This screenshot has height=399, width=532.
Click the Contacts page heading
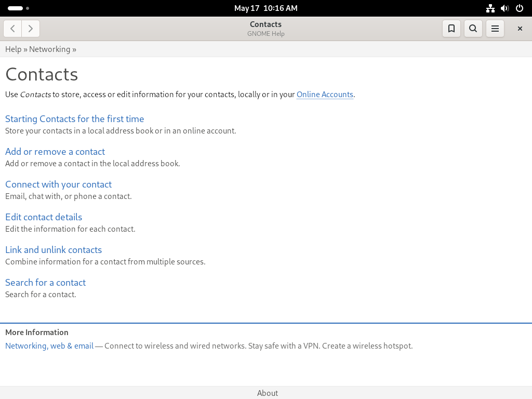tap(42, 74)
